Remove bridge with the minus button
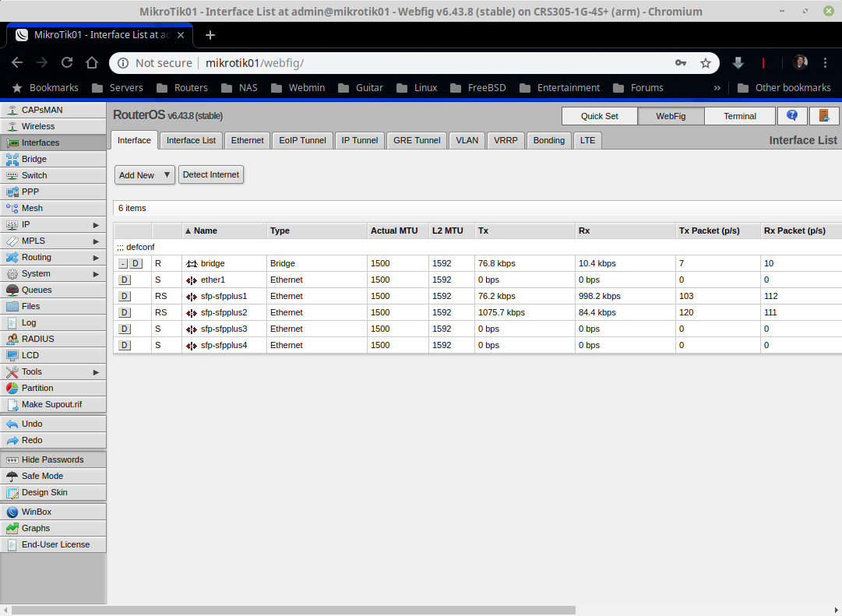The width and height of the screenshot is (842, 616). click(x=123, y=264)
